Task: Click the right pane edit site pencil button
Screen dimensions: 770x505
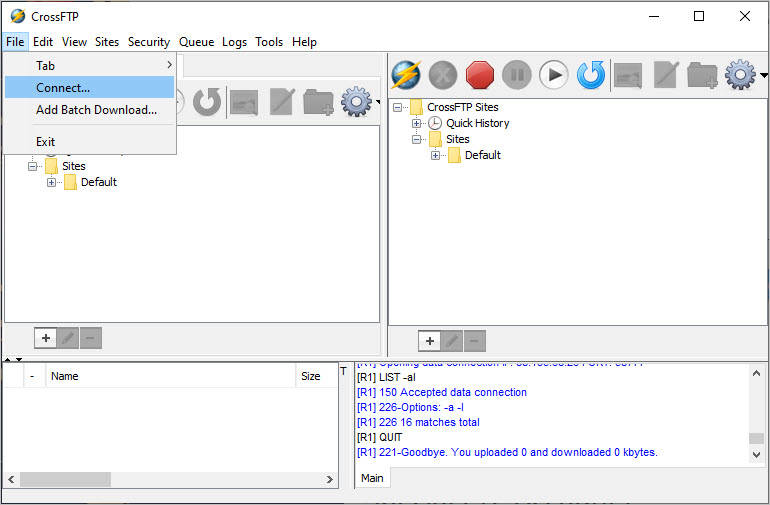Action: point(452,341)
